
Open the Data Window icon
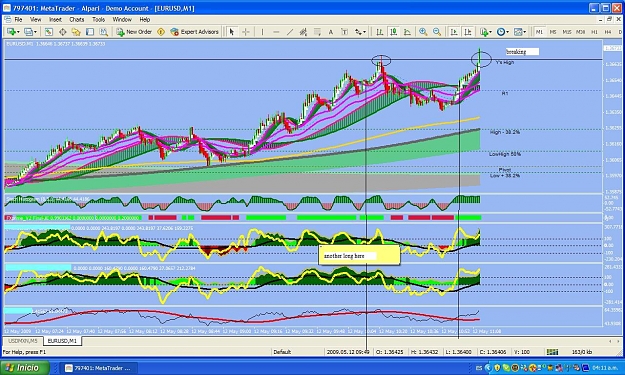tap(63, 32)
